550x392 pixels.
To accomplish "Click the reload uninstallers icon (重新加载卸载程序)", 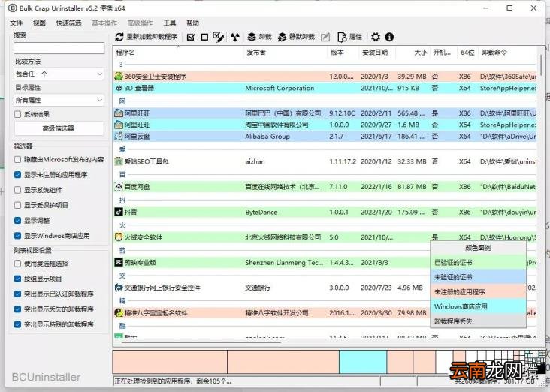I will point(119,37).
